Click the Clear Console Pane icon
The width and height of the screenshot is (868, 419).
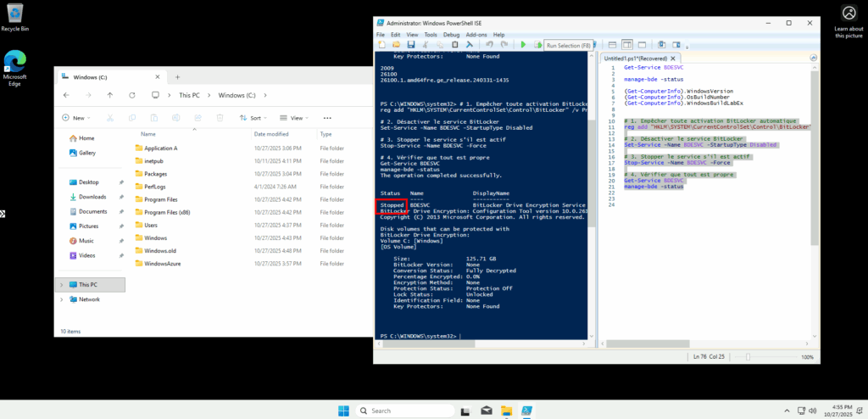tap(468, 44)
